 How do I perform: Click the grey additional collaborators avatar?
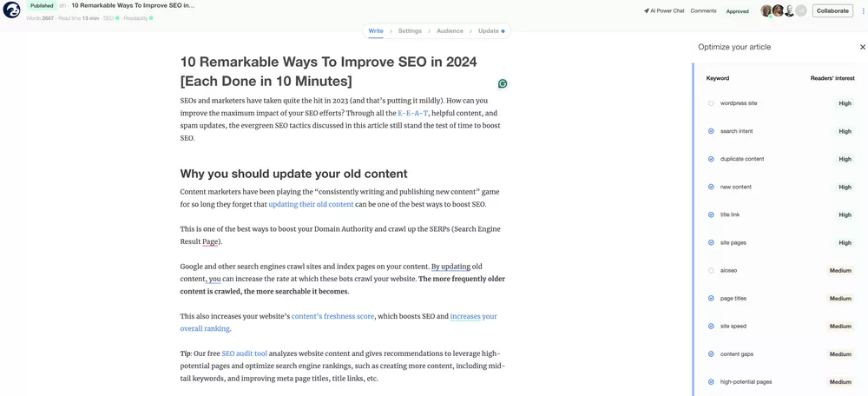tap(801, 11)
